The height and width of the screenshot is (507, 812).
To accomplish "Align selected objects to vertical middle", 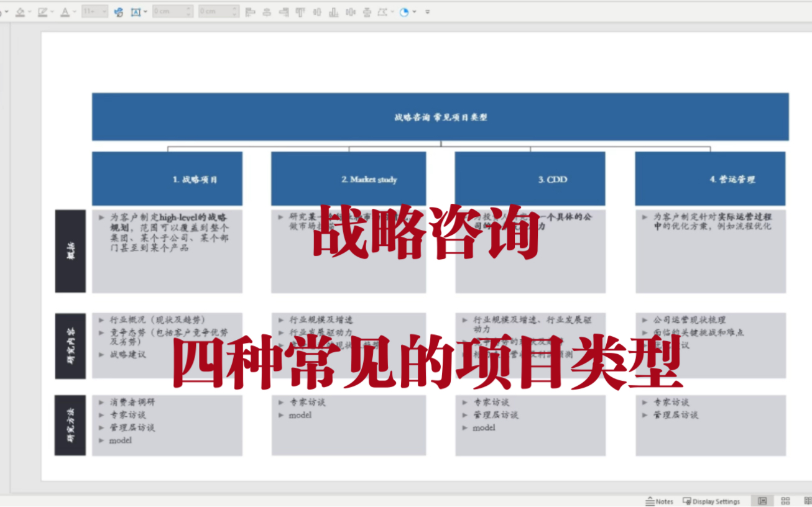I will pos(318,12).
